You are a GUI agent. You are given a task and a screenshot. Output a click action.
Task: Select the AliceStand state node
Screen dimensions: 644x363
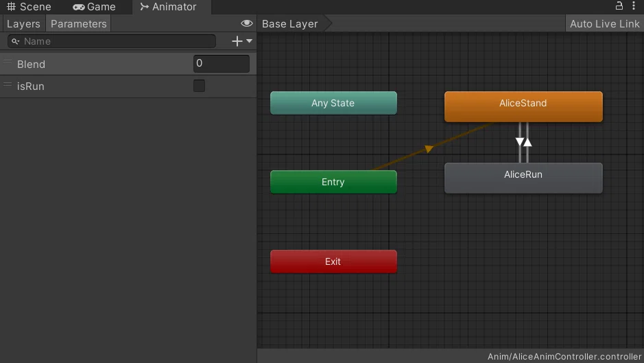tap(523, 106)
